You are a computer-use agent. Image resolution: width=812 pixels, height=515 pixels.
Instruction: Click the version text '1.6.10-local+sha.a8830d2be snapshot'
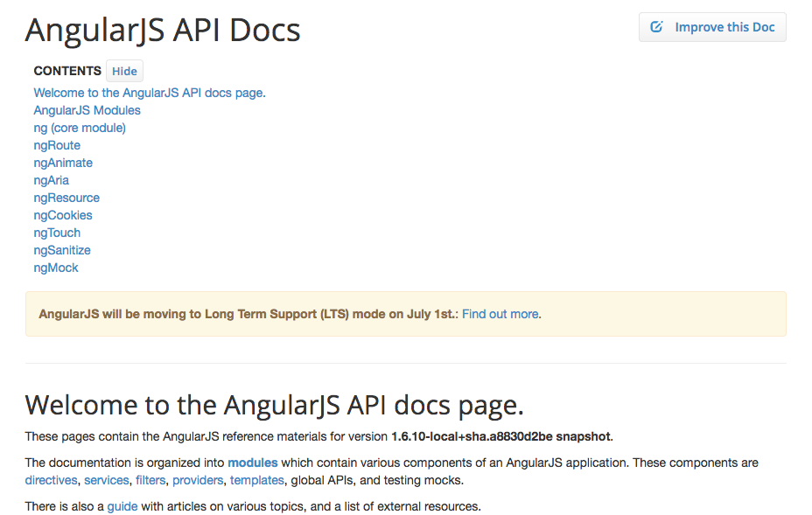(500, 437)
